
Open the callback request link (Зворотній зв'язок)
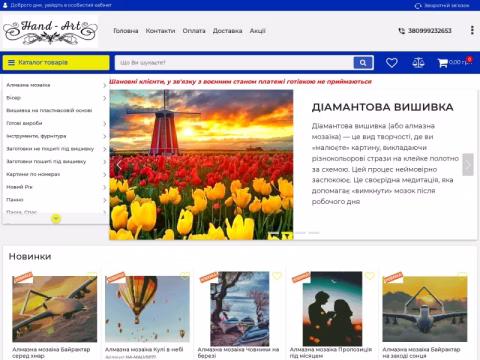point(442,6)
